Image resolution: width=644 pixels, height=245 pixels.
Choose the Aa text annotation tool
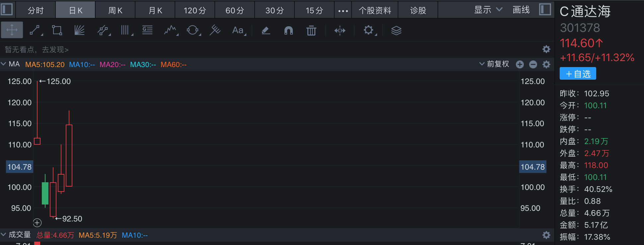(x=238, y=31)
